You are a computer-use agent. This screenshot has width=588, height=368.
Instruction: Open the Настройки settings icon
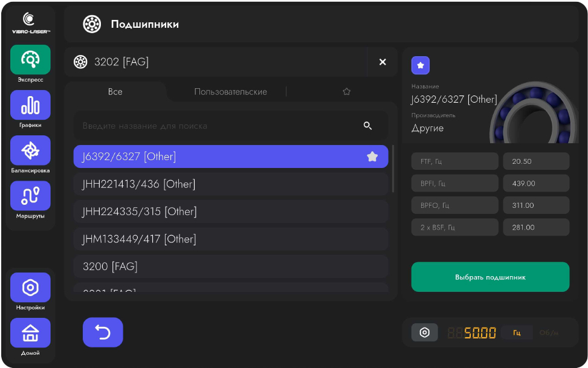(x=30, y=288)
